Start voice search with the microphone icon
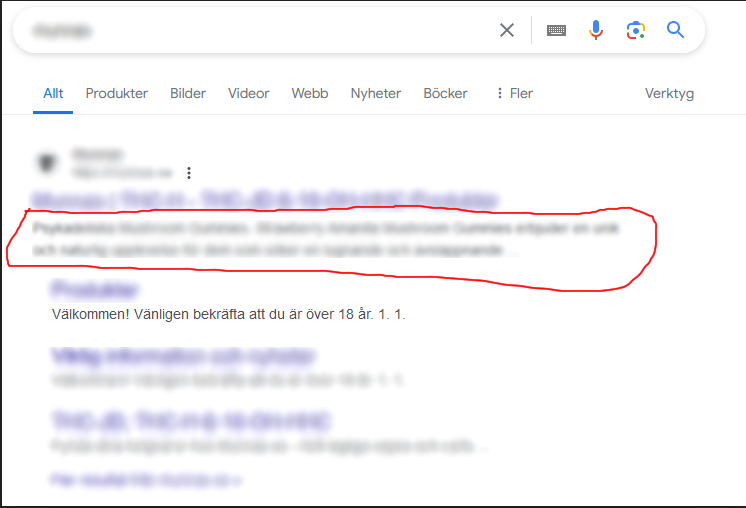This screenshot has height=508, width=746. pyautogui.click(x=596, y=30)
